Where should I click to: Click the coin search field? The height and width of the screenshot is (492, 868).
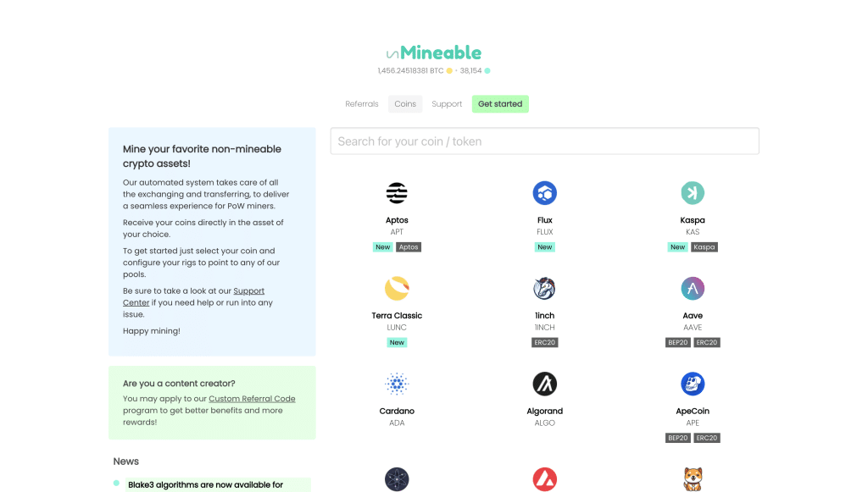pos(544,141)
